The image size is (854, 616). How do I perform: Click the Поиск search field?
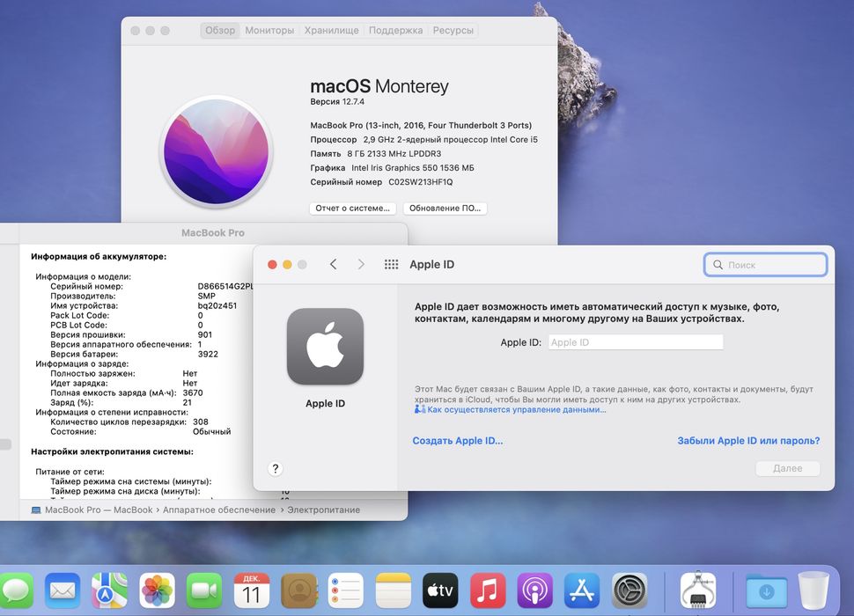tap(766, 265)
